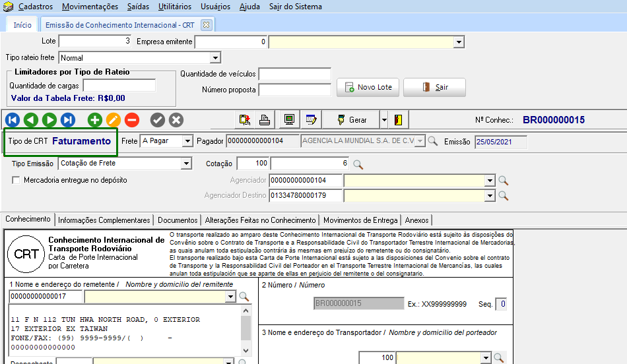The height and width of the screenshot is (364, 627).
Task: Search remetente with magnifier icon
Action: [244, 297]
